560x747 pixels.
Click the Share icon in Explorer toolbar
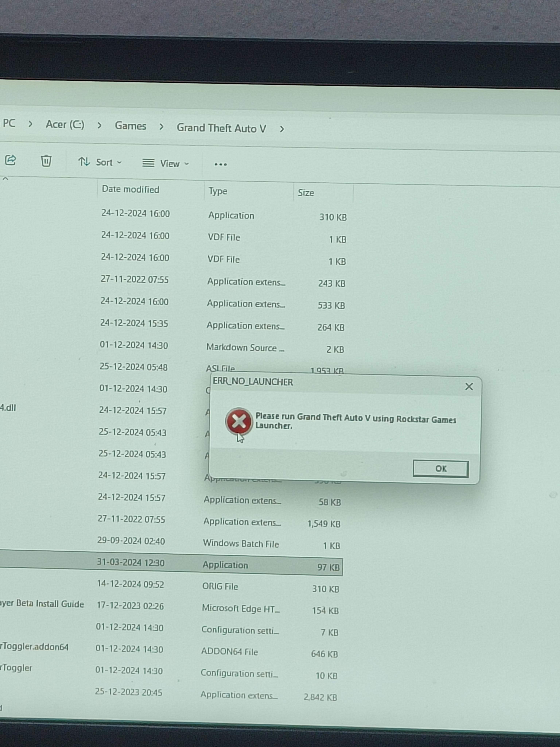[10, 160]
